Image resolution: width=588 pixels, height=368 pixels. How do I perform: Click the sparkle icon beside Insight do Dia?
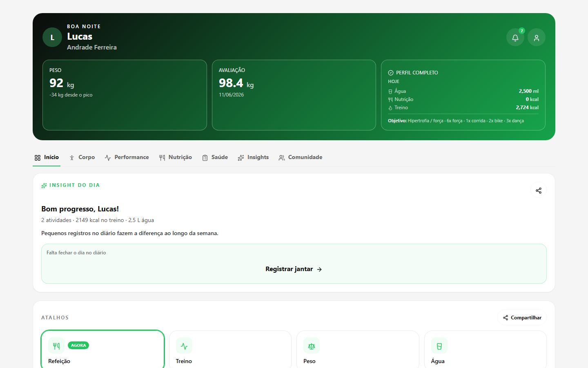44,186
